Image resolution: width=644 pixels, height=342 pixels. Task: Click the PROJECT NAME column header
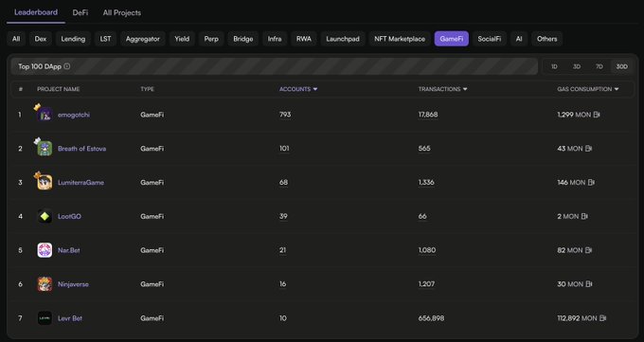coord(59,89)
